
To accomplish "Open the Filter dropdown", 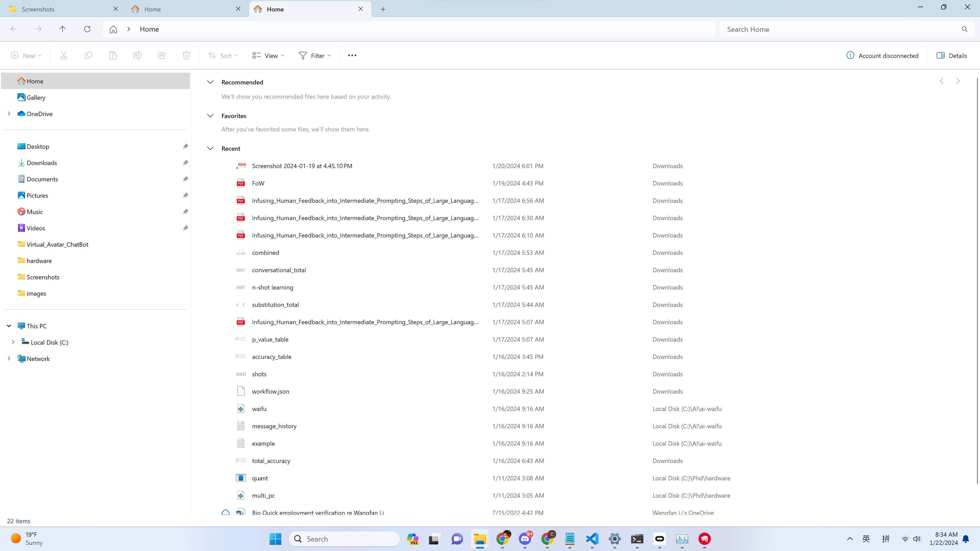I will pos(315,56).
